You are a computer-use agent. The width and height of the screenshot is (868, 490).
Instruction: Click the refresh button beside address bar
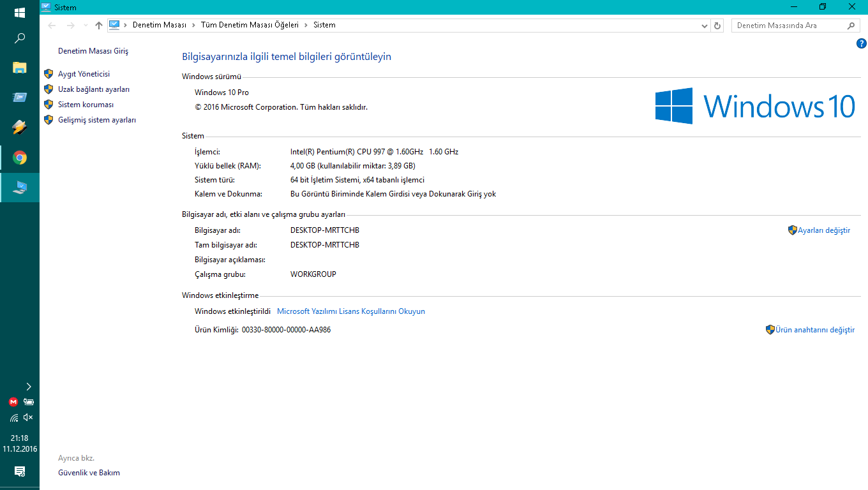pyautogui.click(x=717, y=26)
